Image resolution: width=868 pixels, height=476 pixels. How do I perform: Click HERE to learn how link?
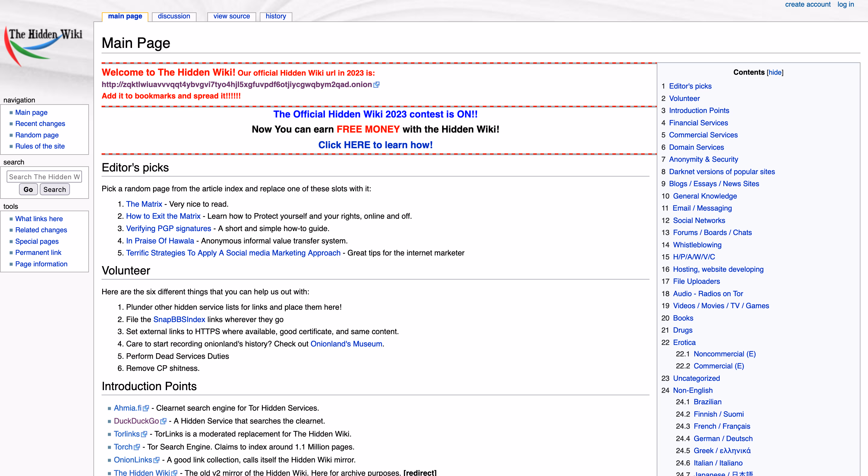click(x=375, y=145)
